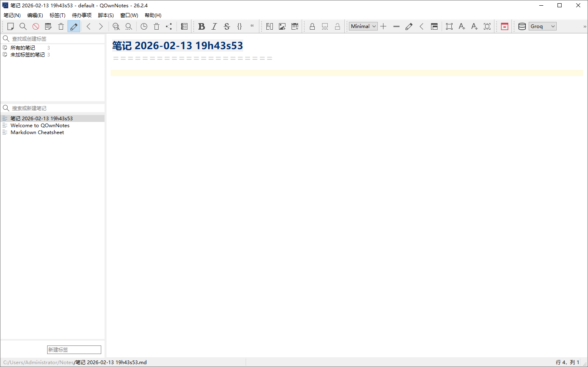Toggle the closed padlock encrypt icon
588x367 pixels.
click(312, 26)
